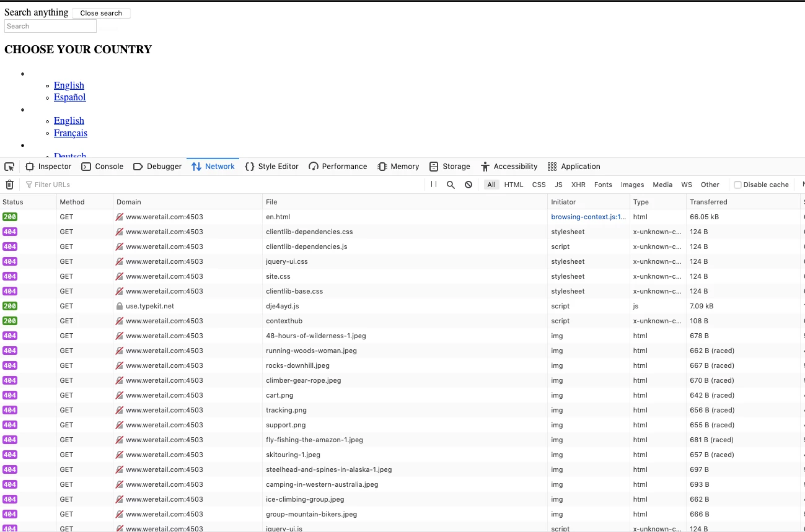
Task: Open the Español link
Action: (70, 97)
